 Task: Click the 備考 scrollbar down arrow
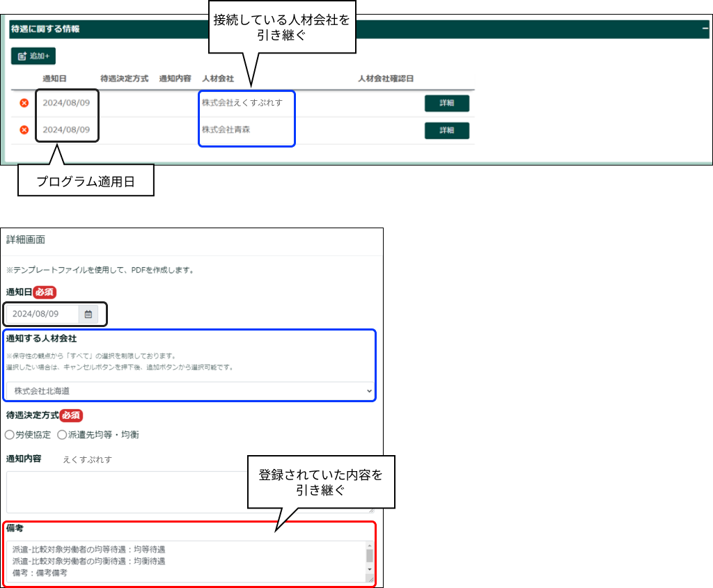click(x=370, y=569)
